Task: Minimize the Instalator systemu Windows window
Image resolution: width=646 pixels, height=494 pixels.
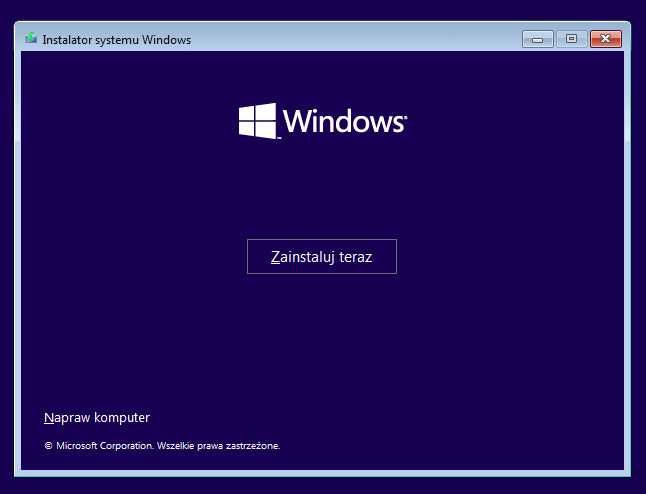Action: [x=538, y=39]
